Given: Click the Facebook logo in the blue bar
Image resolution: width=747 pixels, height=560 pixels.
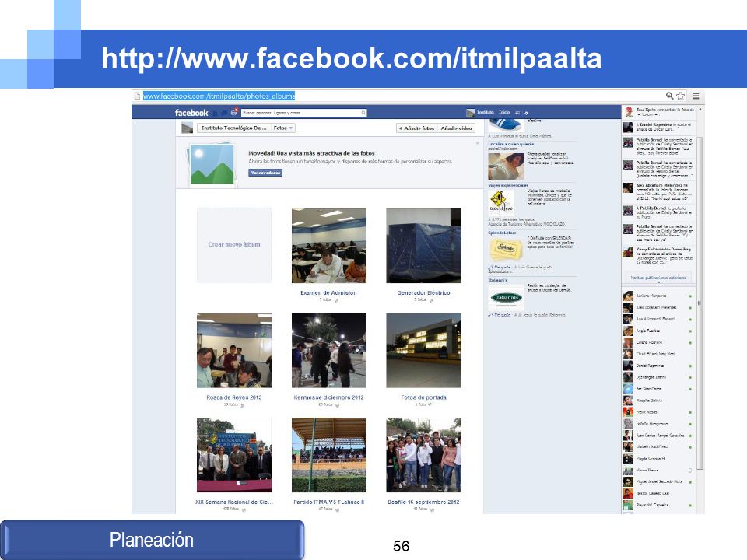Looking at the screenshot, I should [x=191, y=113].
